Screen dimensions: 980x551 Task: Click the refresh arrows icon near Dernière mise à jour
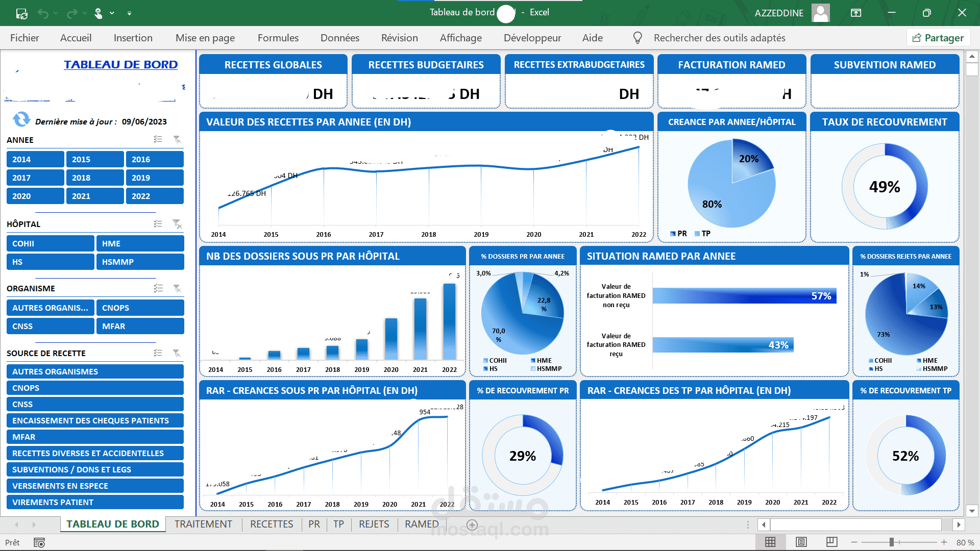coord(21,119)
